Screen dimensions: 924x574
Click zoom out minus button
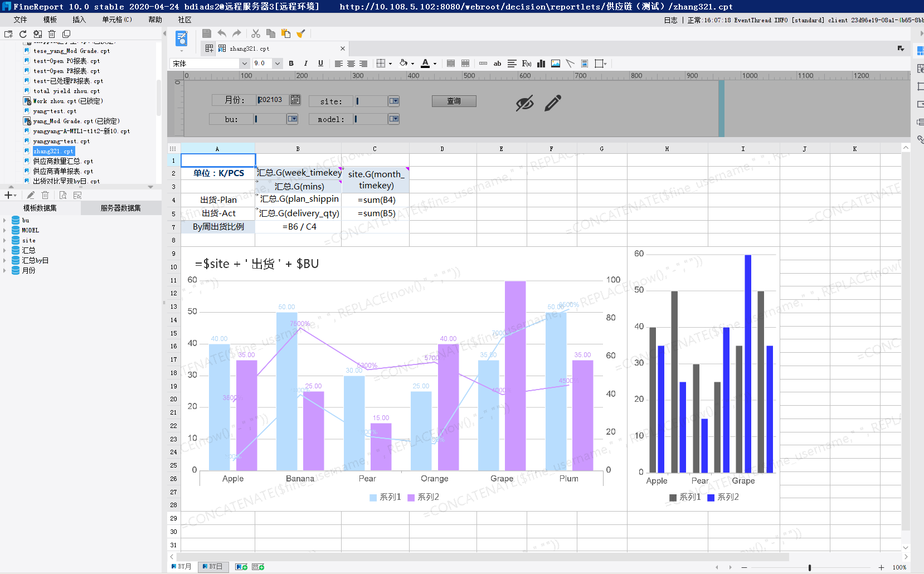tap(744, 567)
